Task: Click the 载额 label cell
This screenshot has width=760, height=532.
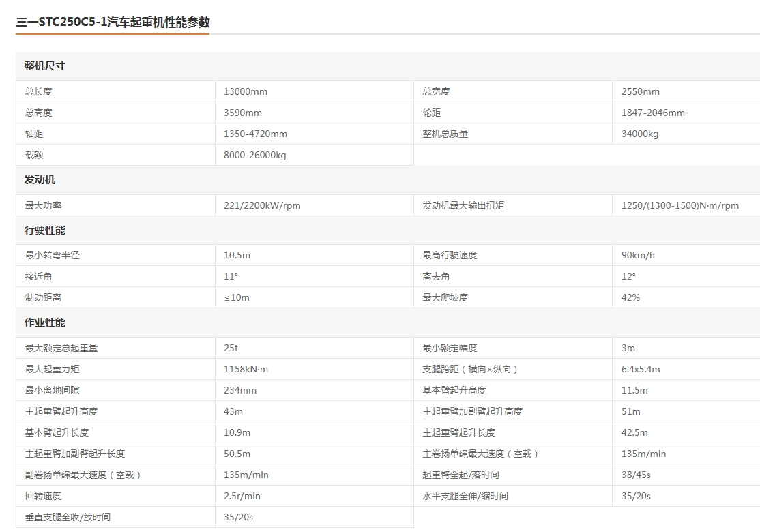Action: 115,155
